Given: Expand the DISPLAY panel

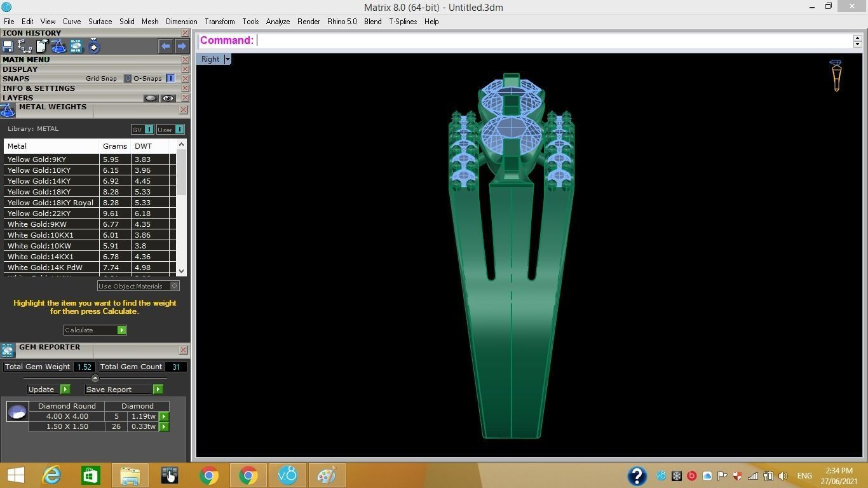Looking at the screenshot, I should 20,69.
